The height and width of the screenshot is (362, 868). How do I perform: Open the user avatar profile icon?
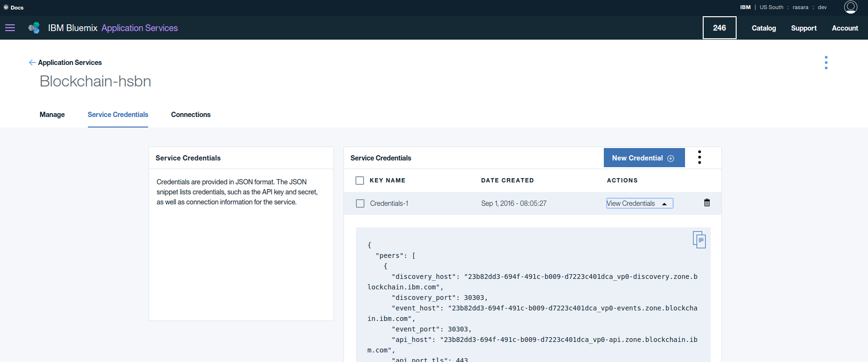[850, 7]
